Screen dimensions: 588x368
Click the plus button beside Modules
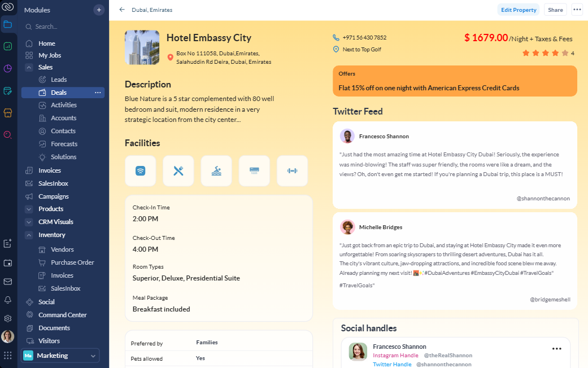click(99, 10)
